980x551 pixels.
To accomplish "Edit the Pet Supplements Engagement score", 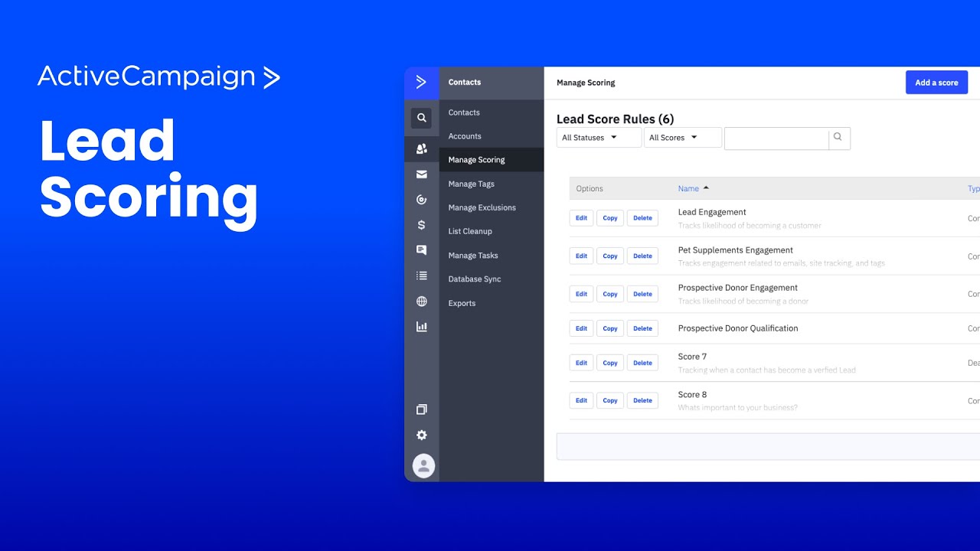I will 581,256.
